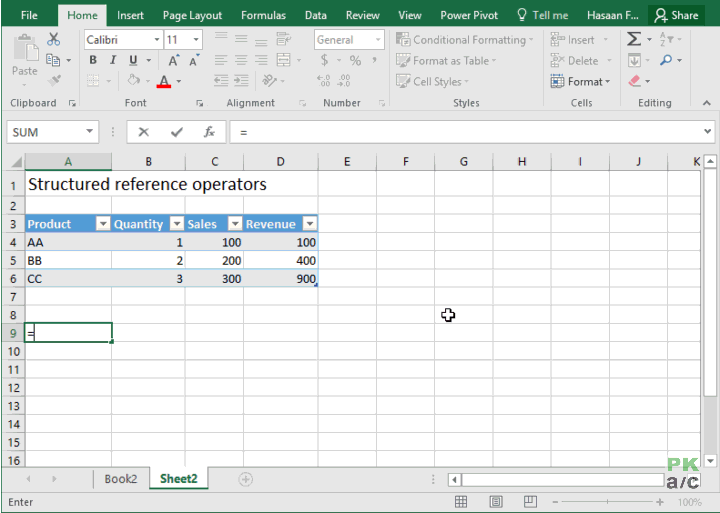Click the zoom slider in status bar
720x513 pixels.
608,502
